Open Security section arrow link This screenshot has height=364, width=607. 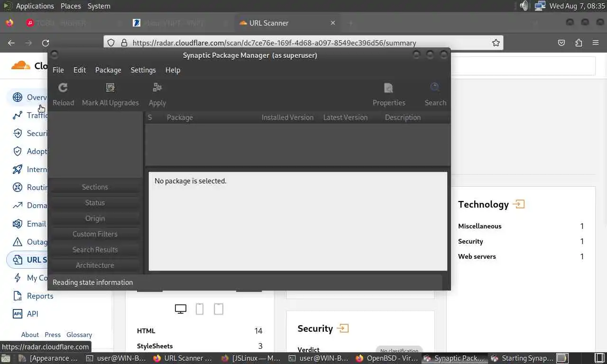point(343,328)
